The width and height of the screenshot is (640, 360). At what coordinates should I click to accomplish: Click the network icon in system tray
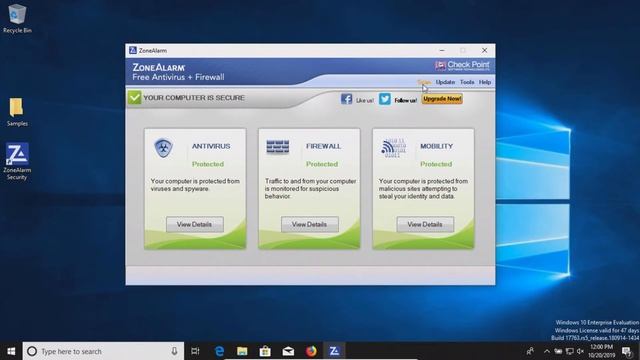point(570,351)
